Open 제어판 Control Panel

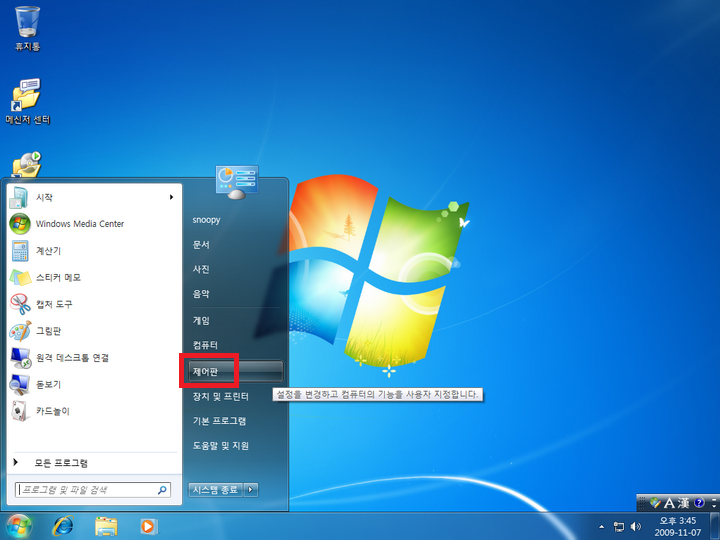click(236, 371)
